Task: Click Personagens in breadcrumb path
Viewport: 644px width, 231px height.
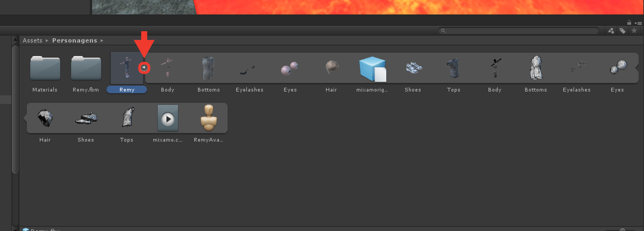Action: (75, 40)
